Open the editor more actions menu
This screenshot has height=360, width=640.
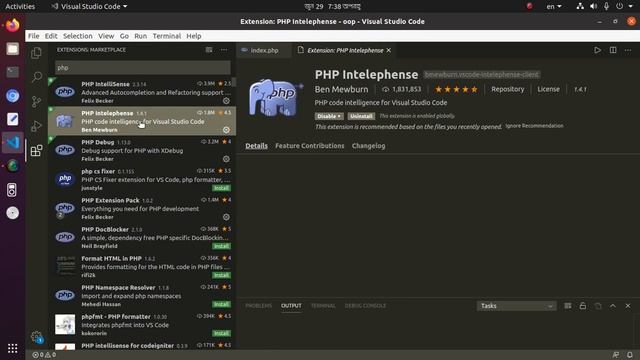[628, 50]
